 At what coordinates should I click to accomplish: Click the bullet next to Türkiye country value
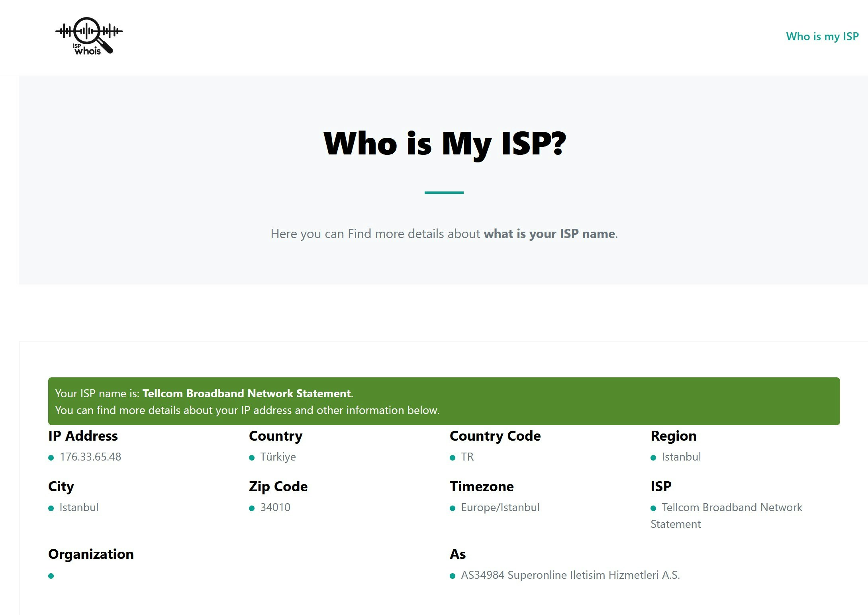pyautogui.click(x=253, y=457)
